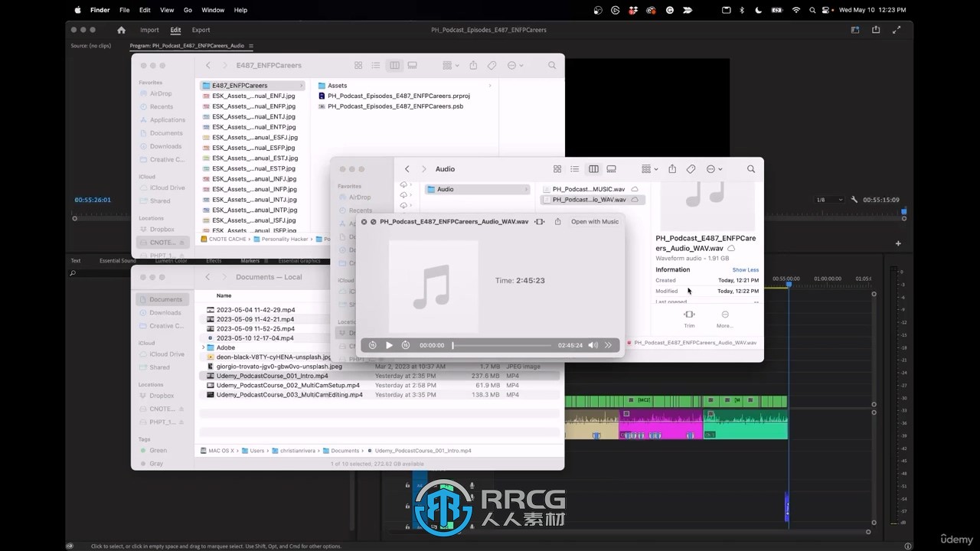Image resolution: width=980 pixels, height=551 pixels.
Task: Open AirDrop in E487_ENFPCareers window sidebar
Action: point(161,94)
